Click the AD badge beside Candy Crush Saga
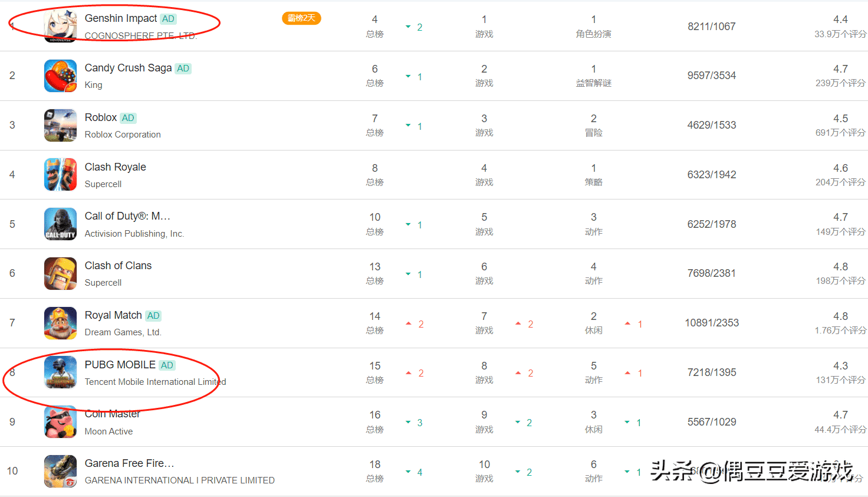Screen dimensions: 868x497 (183, 68)
